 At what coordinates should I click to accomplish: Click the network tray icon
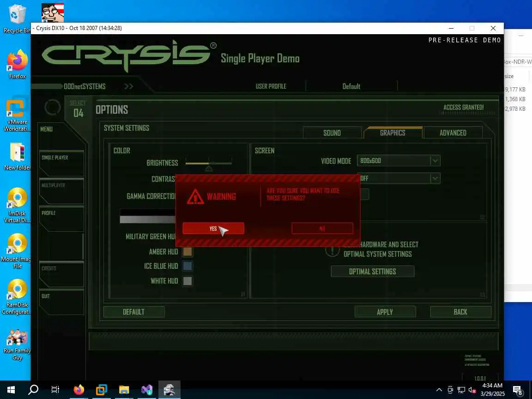[x=461, y=390]
